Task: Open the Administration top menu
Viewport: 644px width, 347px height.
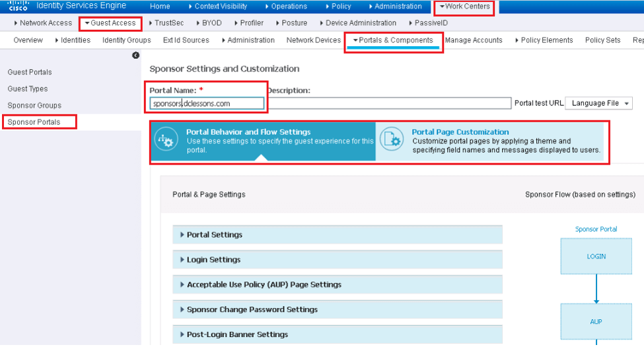Action: pyautogui.click(x=395, y=6)
